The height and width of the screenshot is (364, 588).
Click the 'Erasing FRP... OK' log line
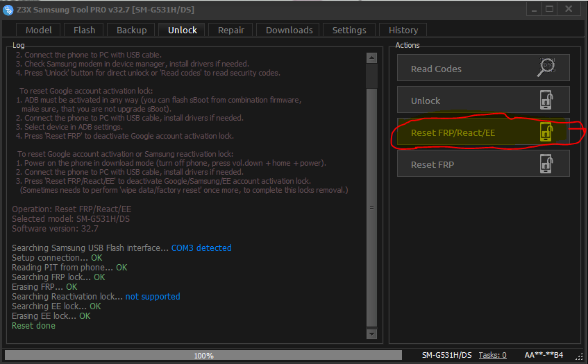[x=44, y=287]
